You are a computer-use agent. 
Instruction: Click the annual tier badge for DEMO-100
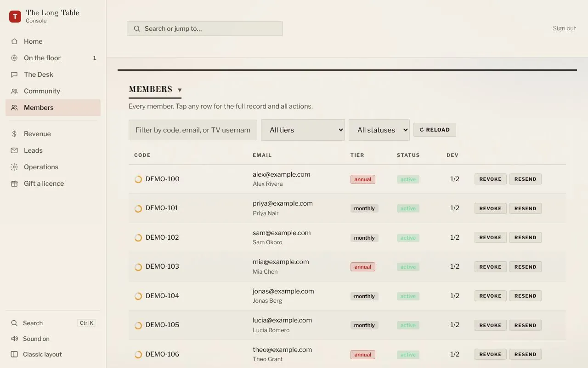click(x=363, y=179)
